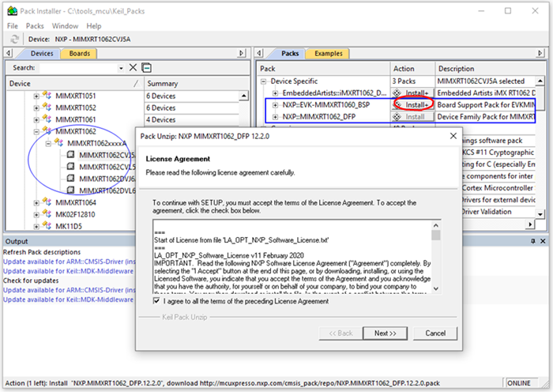Screen dimensions: 553x392
Task: Clear the device search with the X icon
Action: (x=133, y=68)
